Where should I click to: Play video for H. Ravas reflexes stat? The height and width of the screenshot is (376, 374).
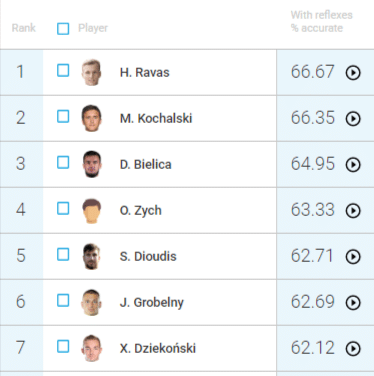(x=353, y=72)
